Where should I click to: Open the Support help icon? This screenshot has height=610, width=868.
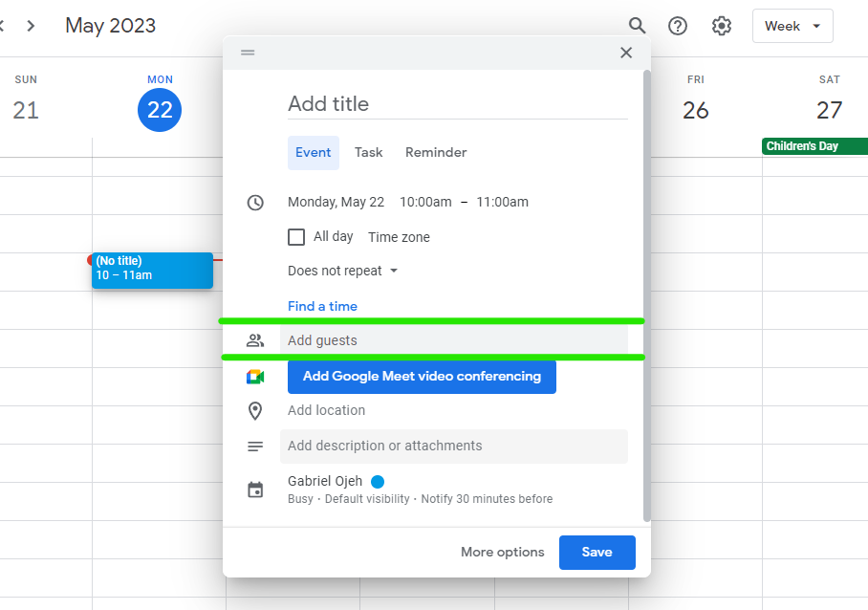pyautogui.click(x=678, y=26)
